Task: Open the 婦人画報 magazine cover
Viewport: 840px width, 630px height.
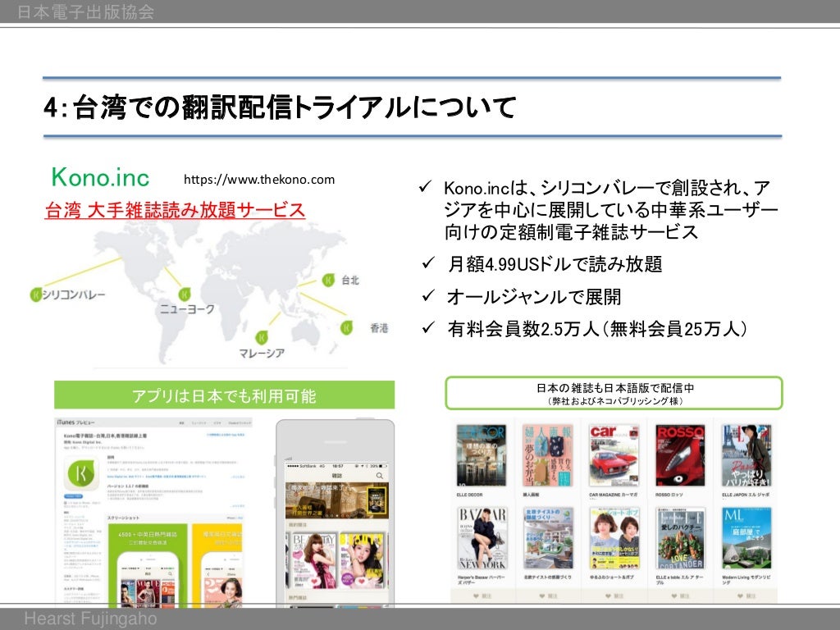Action: coord(547,455)
